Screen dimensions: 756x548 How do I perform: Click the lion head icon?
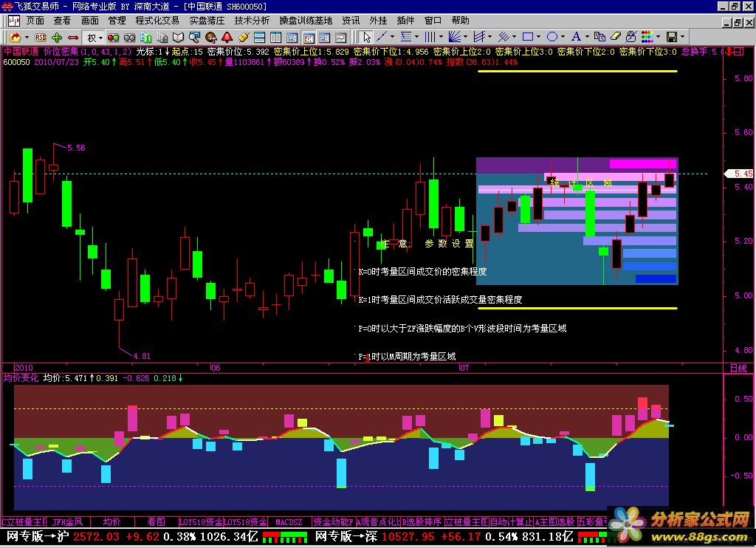210,37
